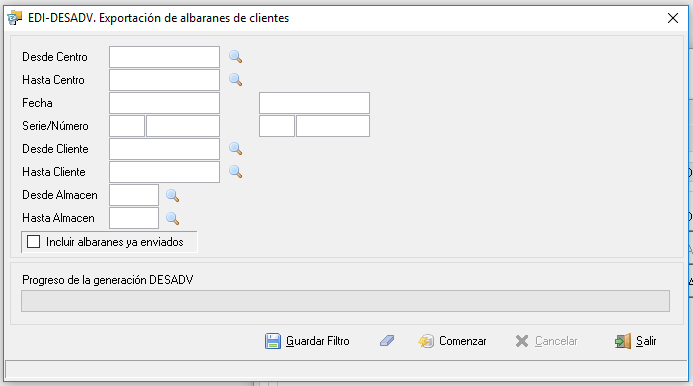This screenshot has height=386, width=693.
Task: Focus the Hasta Cliente input field
Action: click(x=164, y=172)
